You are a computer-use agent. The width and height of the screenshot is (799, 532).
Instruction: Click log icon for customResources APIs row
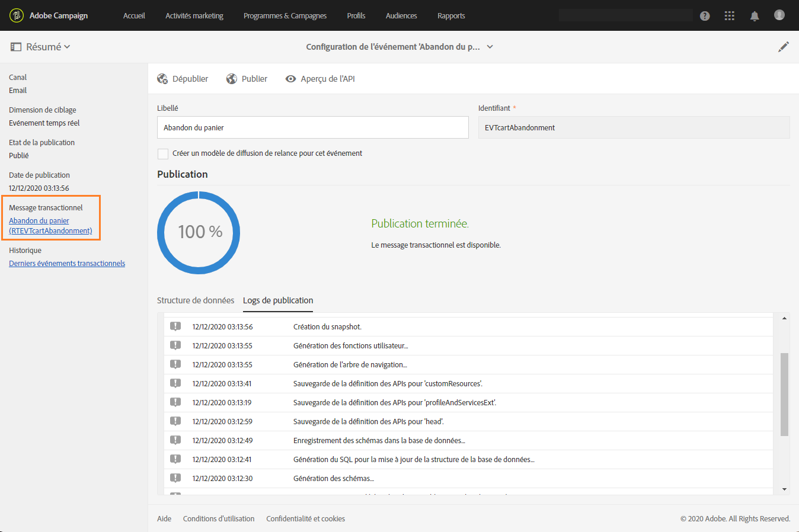pyautogui.click(x=175, y=383)
